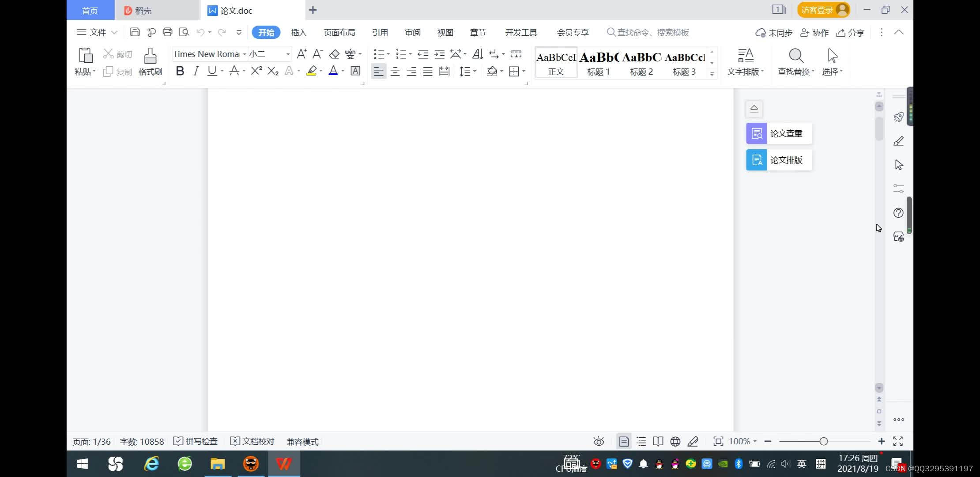Switch to web layout globe icon
The height and width of the screenshot is (477, 980).
[x=675, y=441]
